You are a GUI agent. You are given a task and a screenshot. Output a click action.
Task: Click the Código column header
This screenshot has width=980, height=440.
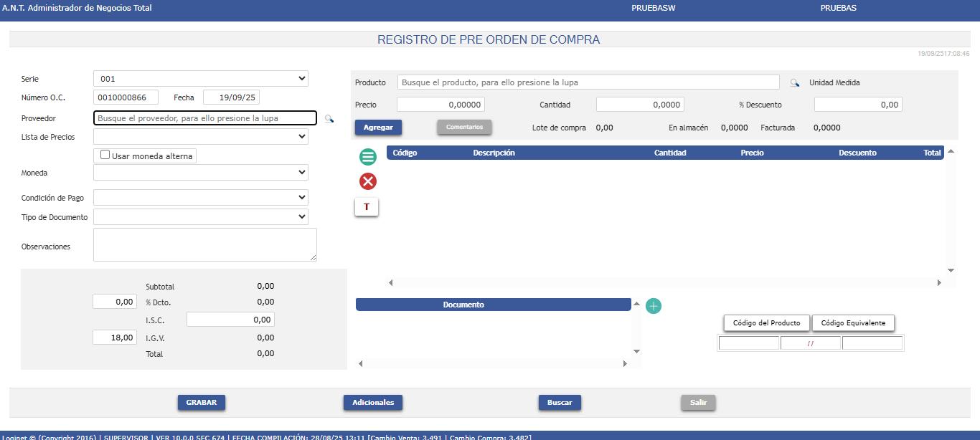pyautogui.click(x=405, y=153)
